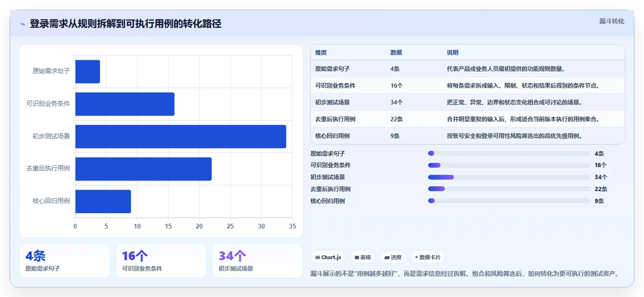Click the 核心回归用例 bar in chart
This screenshot has width=644, height=297.
pyautogui.click(x=103, y=201)
